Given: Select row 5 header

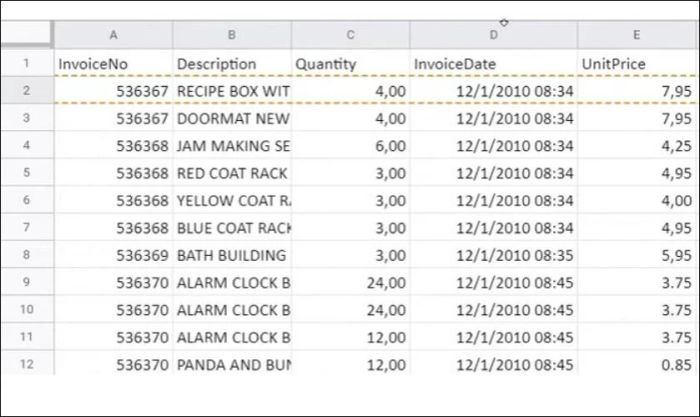Looking at the screenshot, I should pos(27,172).
